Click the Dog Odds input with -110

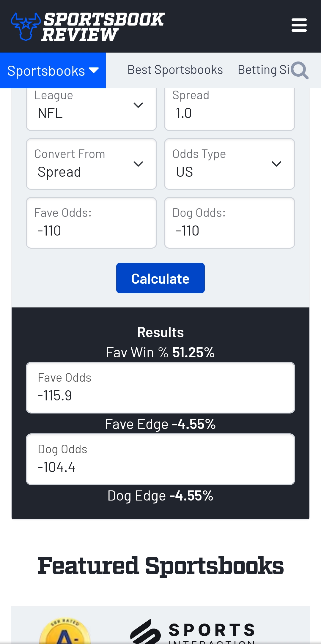pyautogui.click(x=229, y=223)
